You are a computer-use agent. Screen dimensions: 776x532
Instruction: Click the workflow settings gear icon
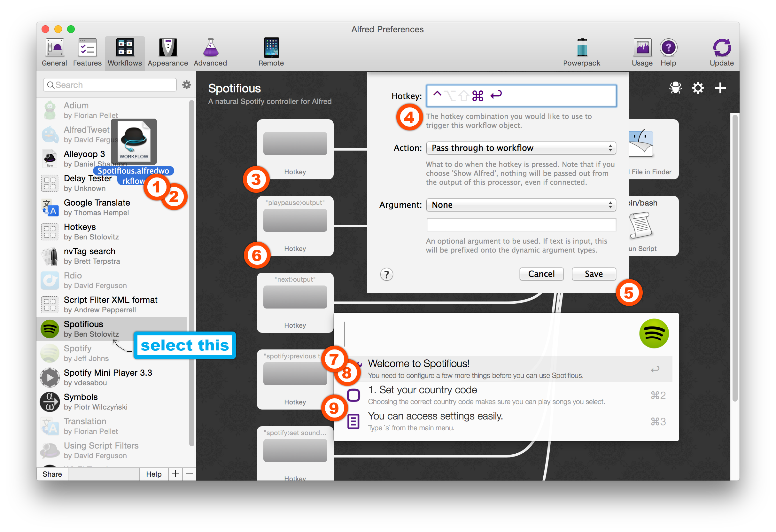[x=698, y=88]
